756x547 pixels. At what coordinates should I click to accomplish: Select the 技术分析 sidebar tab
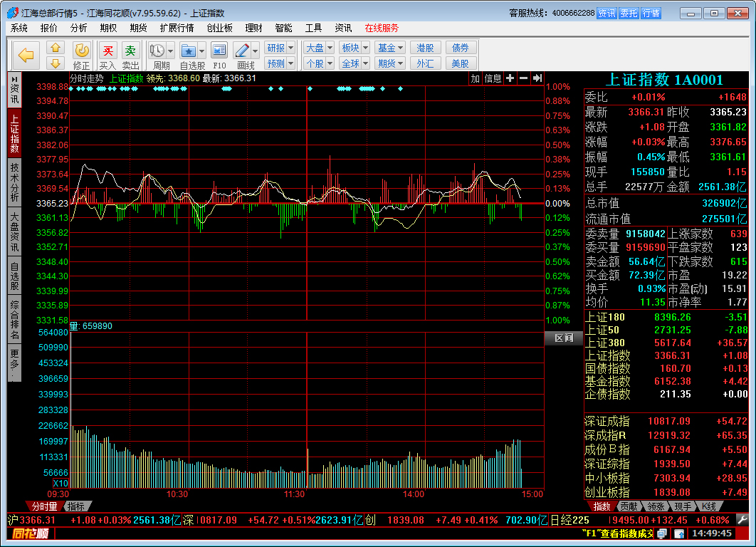point(14,182)
